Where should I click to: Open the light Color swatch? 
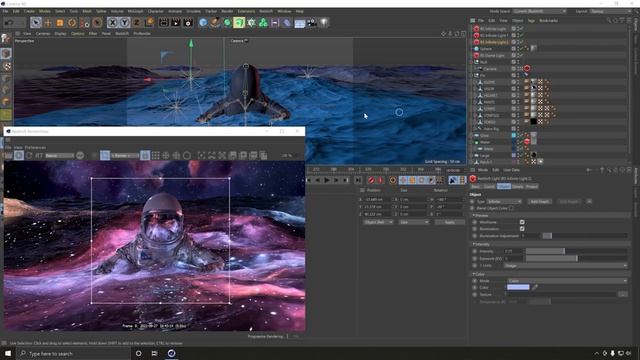click(518, 287)
